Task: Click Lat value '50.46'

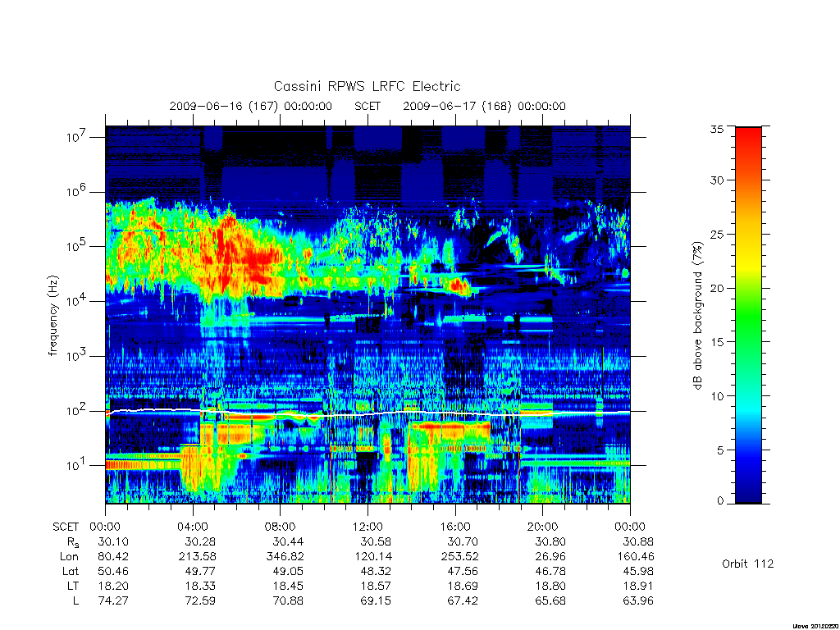Action: (113, 572)
